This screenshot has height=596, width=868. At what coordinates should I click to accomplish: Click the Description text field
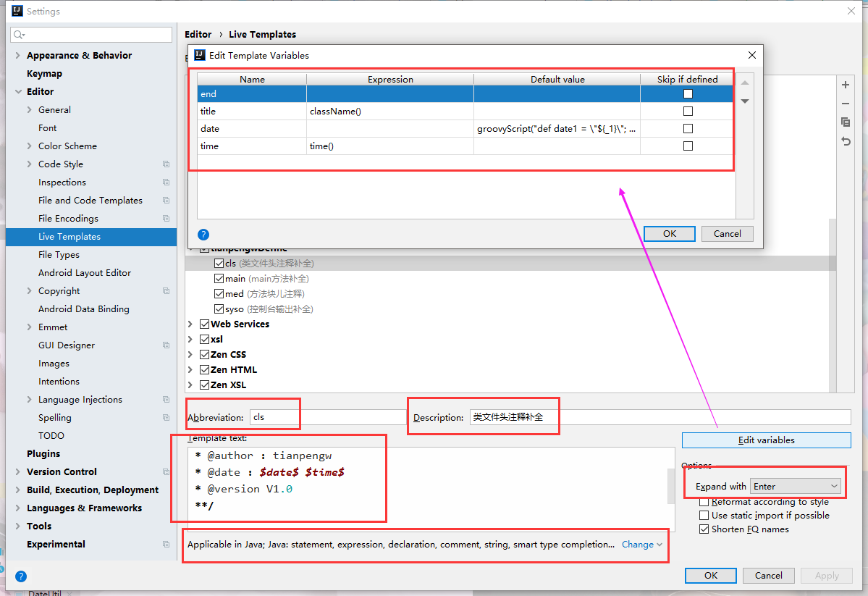[x=660, y=417]
